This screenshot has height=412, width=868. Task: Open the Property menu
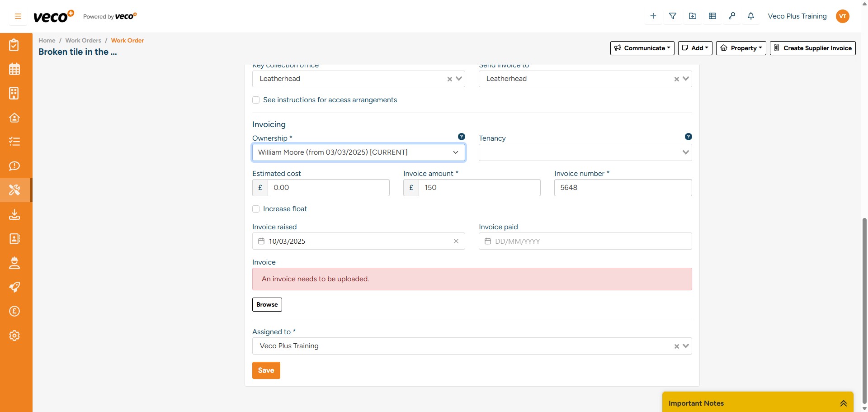[741, 48]
